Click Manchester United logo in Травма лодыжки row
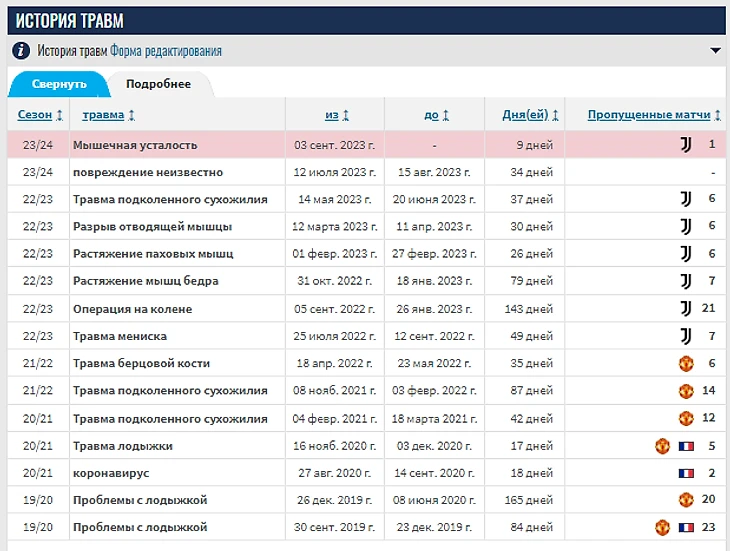The image size is (730, 551). point(662,446)
